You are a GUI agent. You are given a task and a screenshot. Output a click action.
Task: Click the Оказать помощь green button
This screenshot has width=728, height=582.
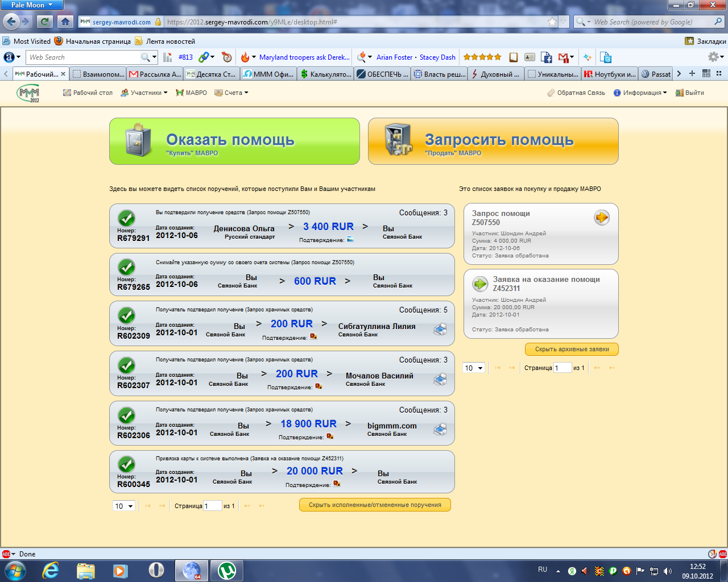pyautogui.click(x=234, y=142)
